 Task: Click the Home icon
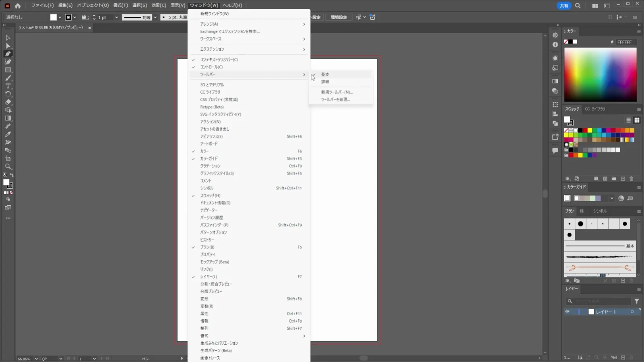pyautogui.click(x=18, y=6)
